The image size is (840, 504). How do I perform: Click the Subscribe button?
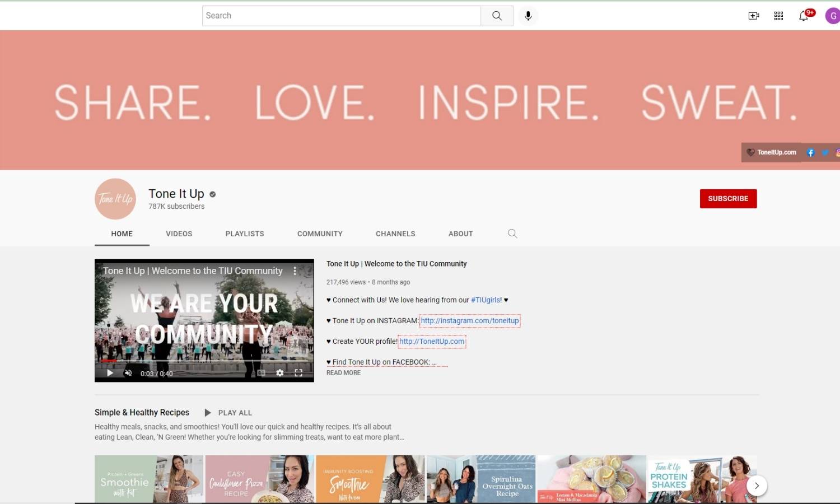[x=728, y=199]
